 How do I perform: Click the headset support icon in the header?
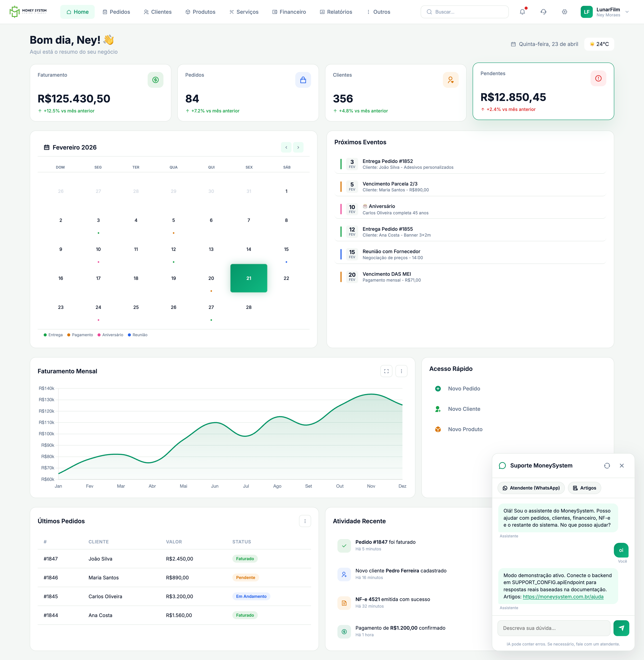coord(543,11)
